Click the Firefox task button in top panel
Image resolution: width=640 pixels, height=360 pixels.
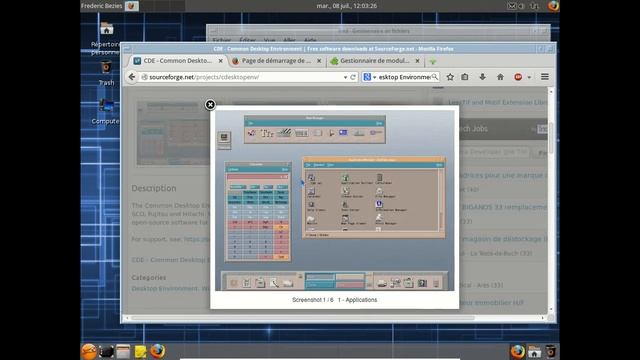pos(131,6)
